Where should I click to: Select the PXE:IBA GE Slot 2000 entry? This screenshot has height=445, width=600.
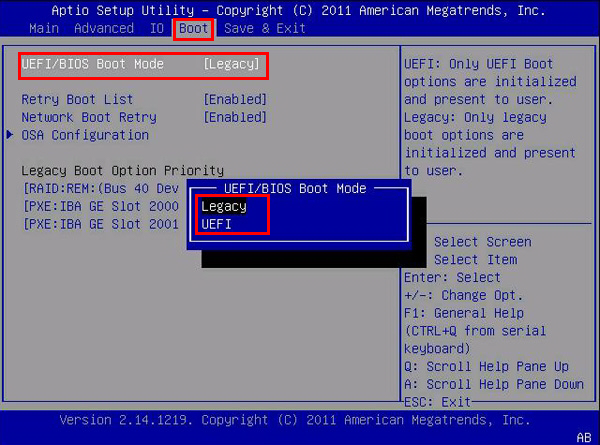(x=100, y=206)
